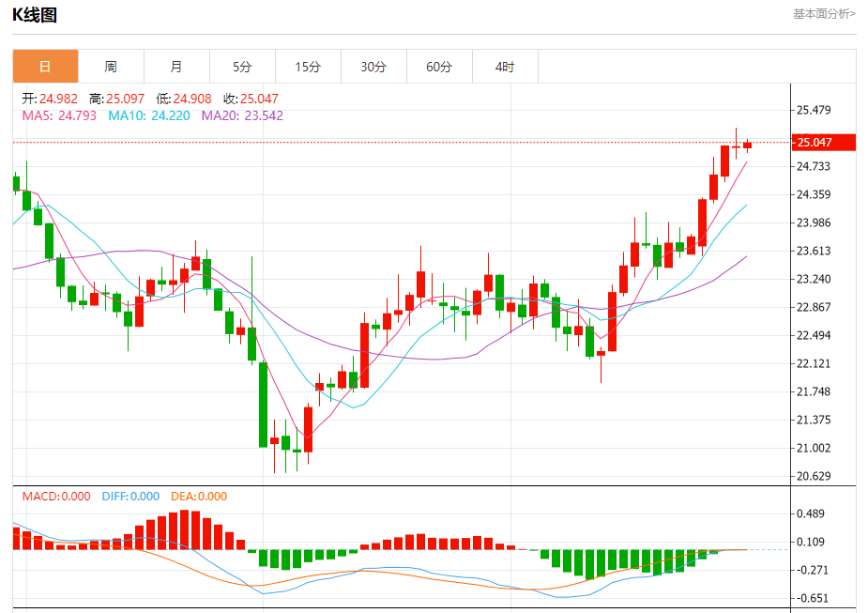
Task: Open the 4时 interval tab
Action: pos(505,67)
